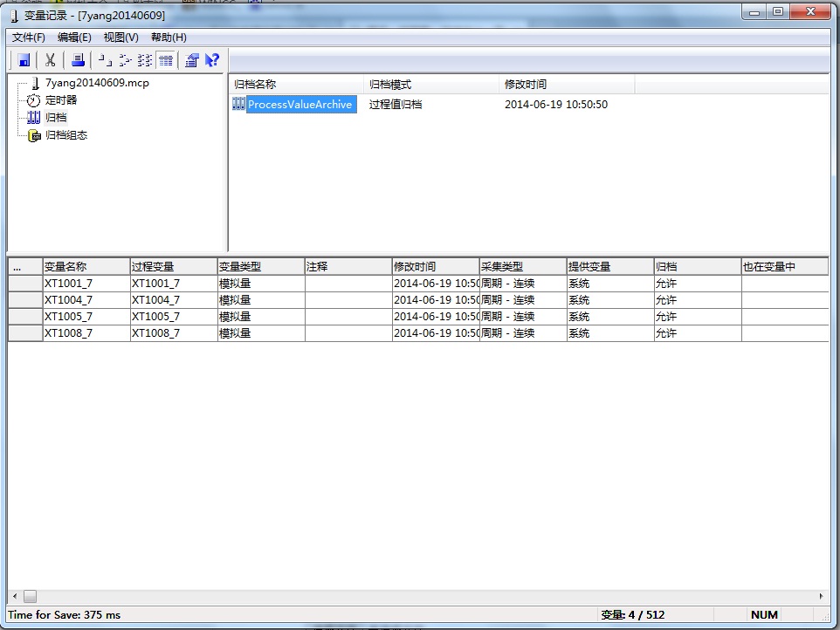Click the Save icon in the toolbar

click(x=24, y=60)
